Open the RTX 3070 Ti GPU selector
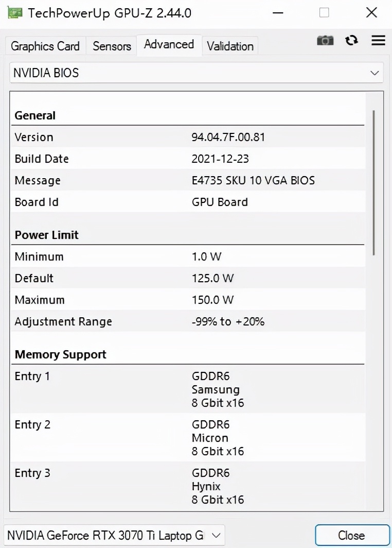 coord(114,535)
